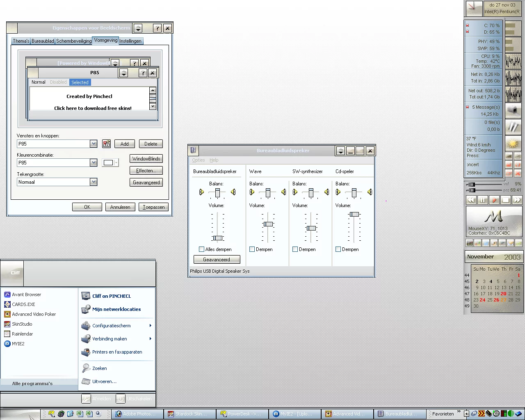Click the WindowBlinds button

tap(146, 159)
